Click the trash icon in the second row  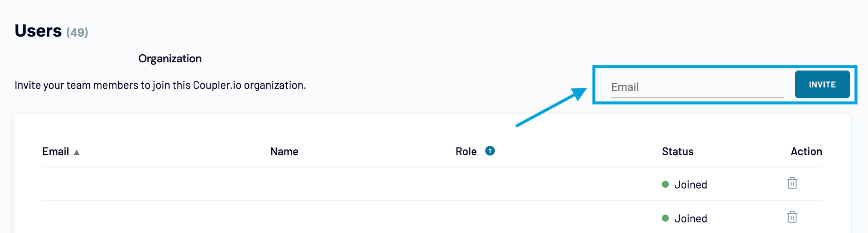pyautogui.click(x=792, y=217)
